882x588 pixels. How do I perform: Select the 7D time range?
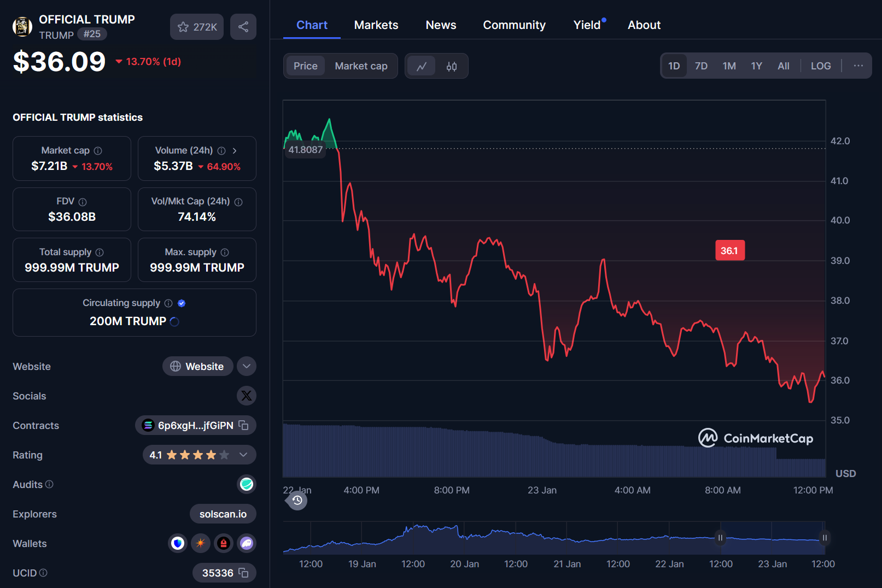pyautogui.click(x=701, y=66)
